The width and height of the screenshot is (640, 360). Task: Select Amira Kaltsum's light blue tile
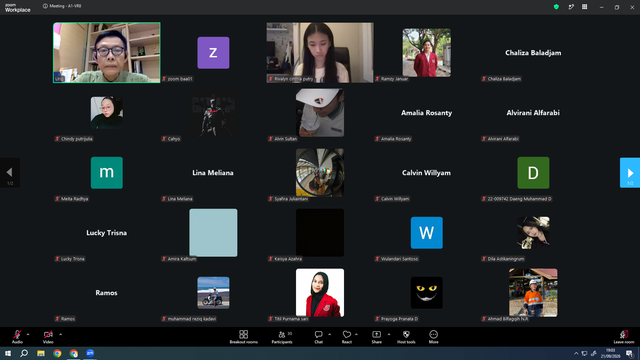pos(213,233)
